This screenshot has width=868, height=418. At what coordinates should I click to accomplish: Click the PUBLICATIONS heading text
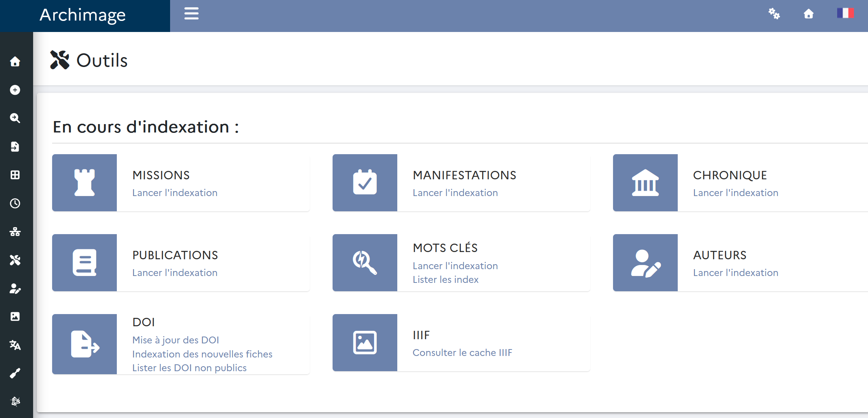click(x=175, y=255)
